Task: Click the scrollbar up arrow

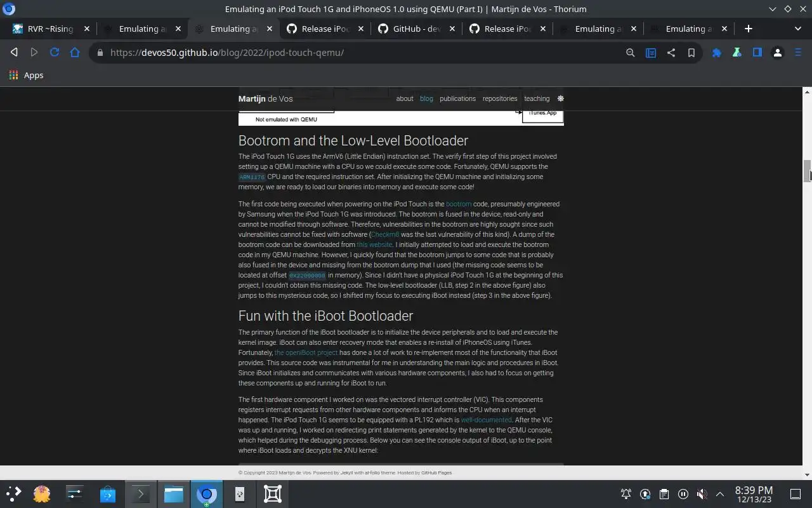Action: coord(807,91)
